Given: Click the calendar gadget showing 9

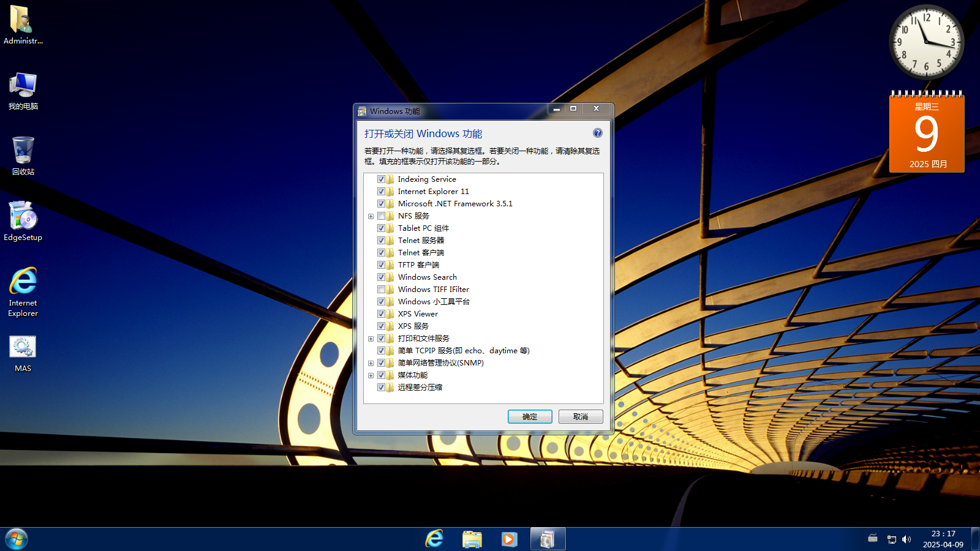Looking at the screenshot, I should [927, 132].
